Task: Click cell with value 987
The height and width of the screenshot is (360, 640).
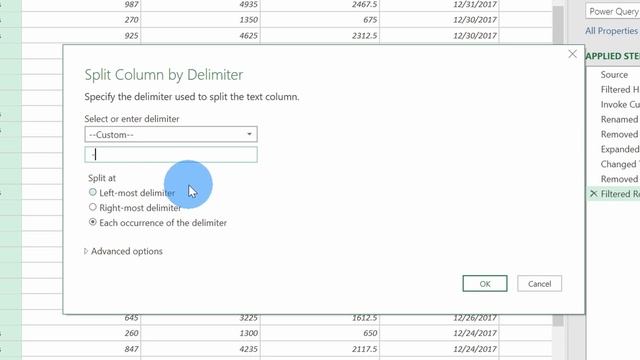Action: pyautogui.click(x=81, y=4)
